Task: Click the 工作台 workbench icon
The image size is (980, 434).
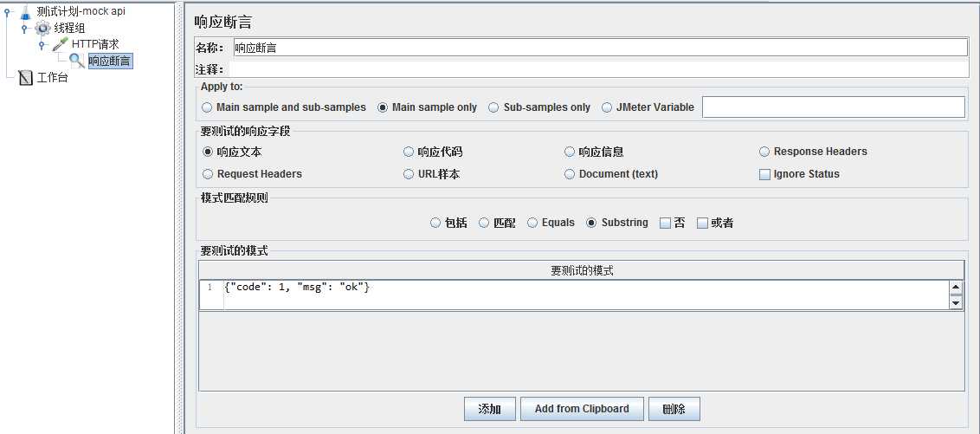Action: (26, 78)
